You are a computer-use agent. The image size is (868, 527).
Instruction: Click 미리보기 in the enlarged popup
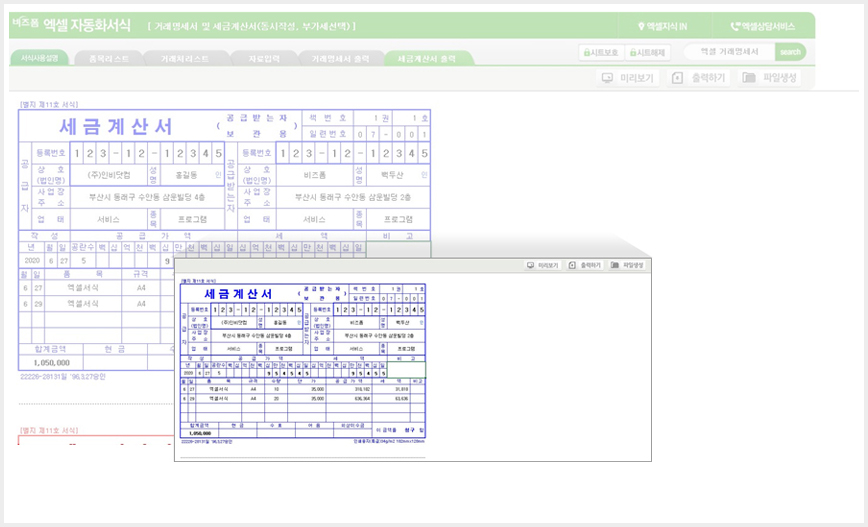[542, 265]
